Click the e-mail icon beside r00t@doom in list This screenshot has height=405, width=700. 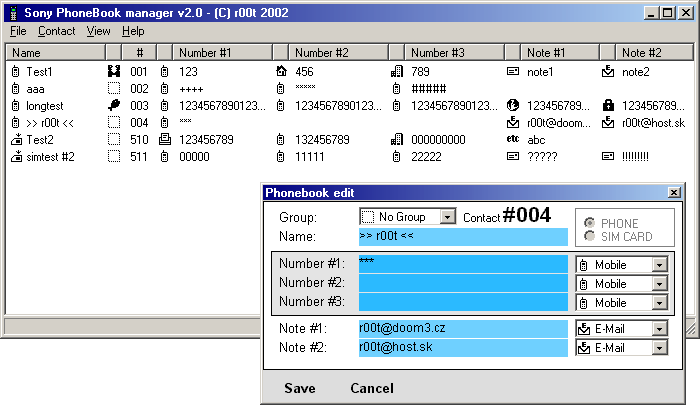513,122
